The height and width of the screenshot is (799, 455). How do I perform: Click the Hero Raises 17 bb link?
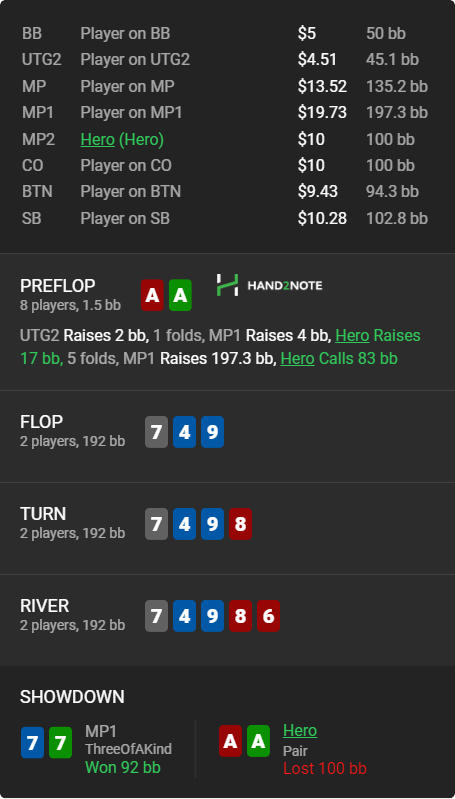221,347
